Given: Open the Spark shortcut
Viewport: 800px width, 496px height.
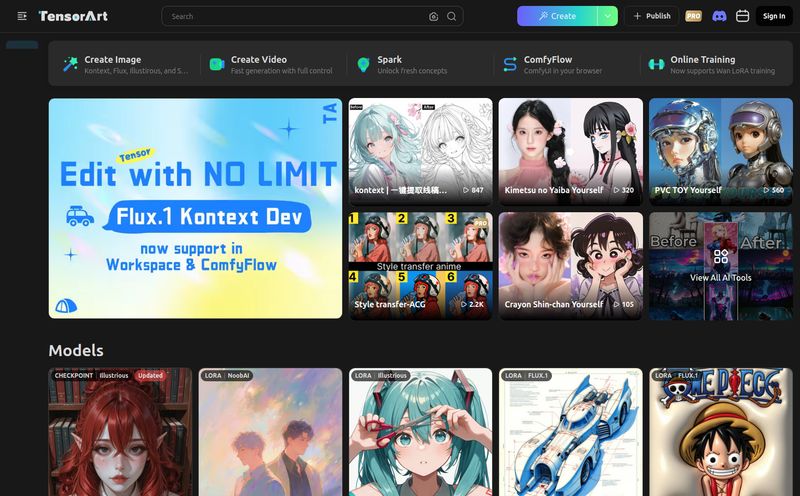Looking at the screenshot, I should pos(419,64).
